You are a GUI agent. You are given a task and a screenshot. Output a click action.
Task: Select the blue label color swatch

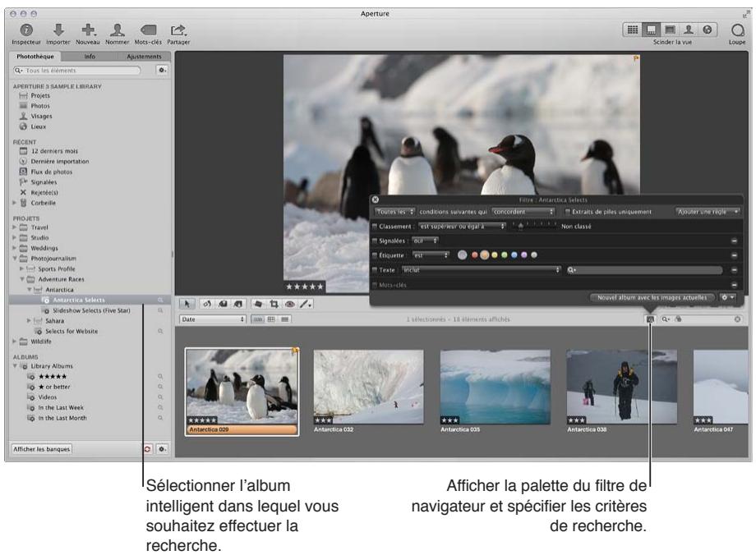coord(514,255)
